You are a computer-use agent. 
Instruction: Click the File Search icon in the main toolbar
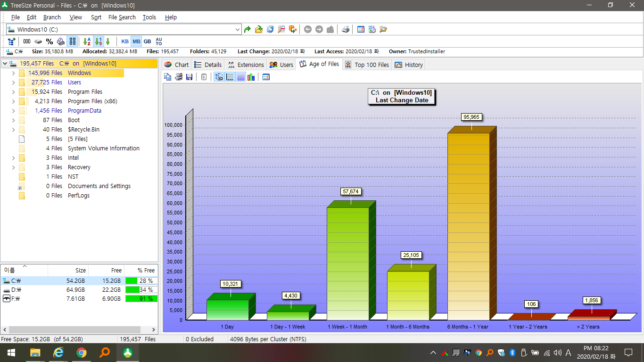[x=281, y=29]
